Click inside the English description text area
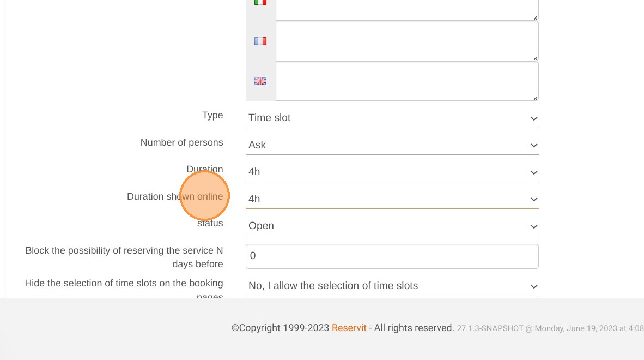 click(407, 81)
